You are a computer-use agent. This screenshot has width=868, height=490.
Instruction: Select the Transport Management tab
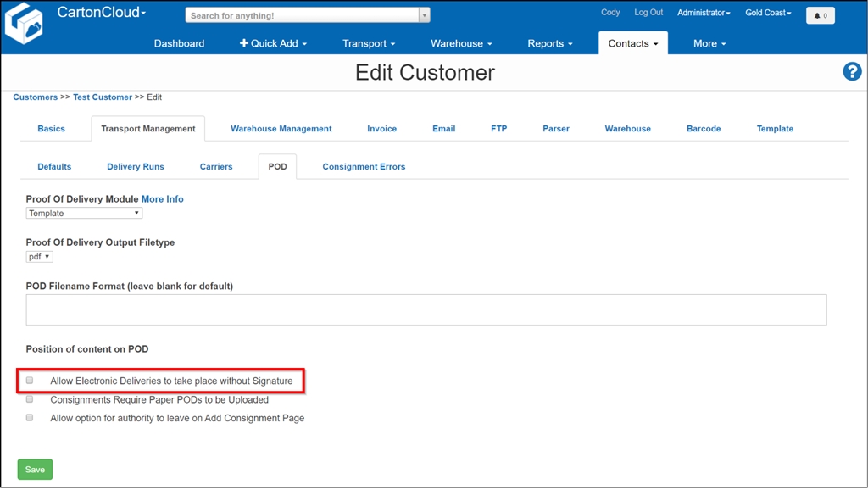tap(147, 129)
